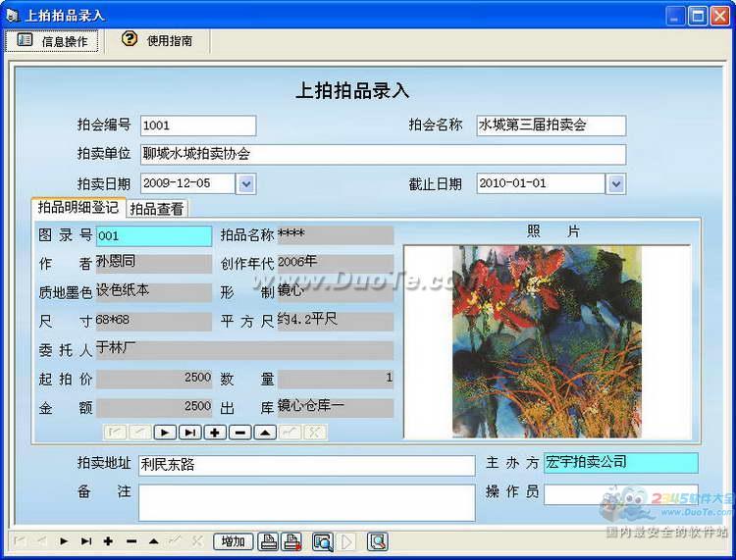Click the 平方尺 field
Viewport: 736px width, 560px height.
click(x=336, y=322)
